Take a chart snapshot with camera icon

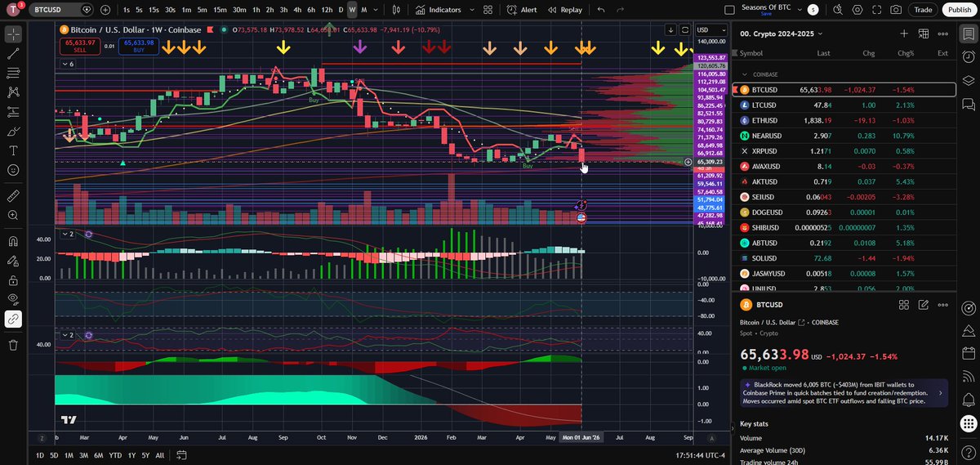(x=897, y=10)
